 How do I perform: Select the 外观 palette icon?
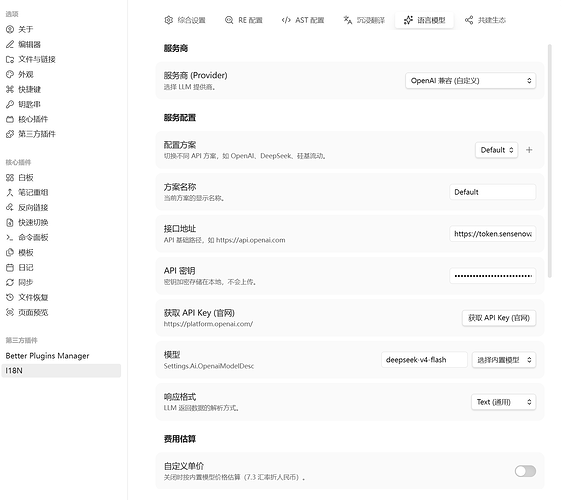pyautogui.click(x=10, y=74)
